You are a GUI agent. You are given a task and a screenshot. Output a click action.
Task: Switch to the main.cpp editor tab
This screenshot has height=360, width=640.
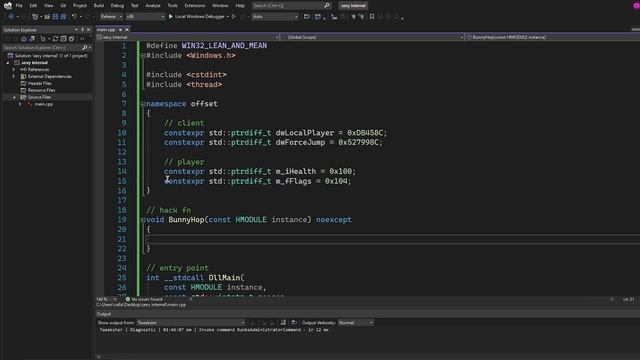point(106,30)
